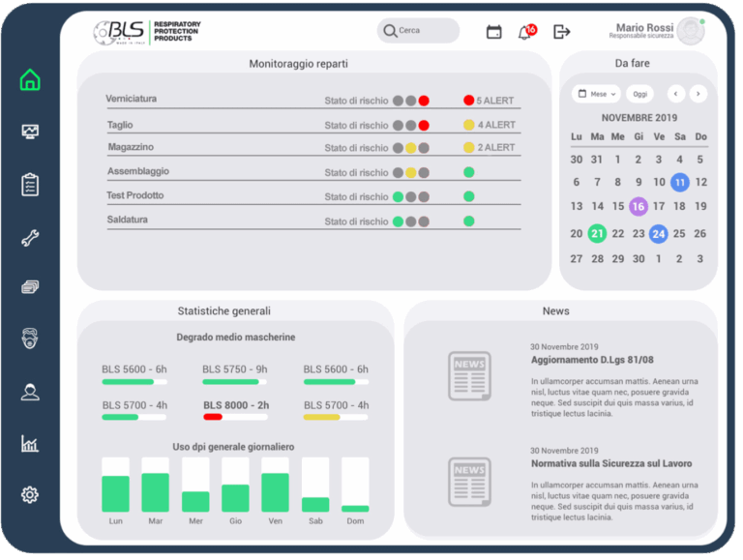
Task: Open the Verniciatura department row
Action: pyautogui.click(x=313, y=100)
